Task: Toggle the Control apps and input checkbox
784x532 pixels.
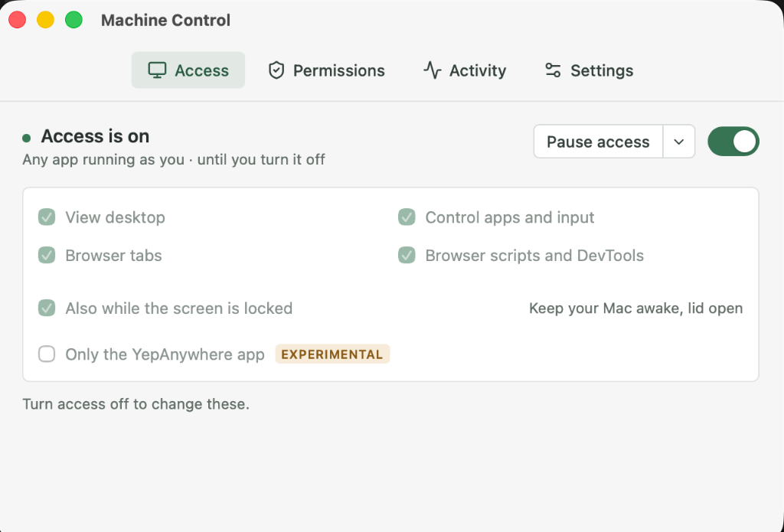Action: point(407,217)
